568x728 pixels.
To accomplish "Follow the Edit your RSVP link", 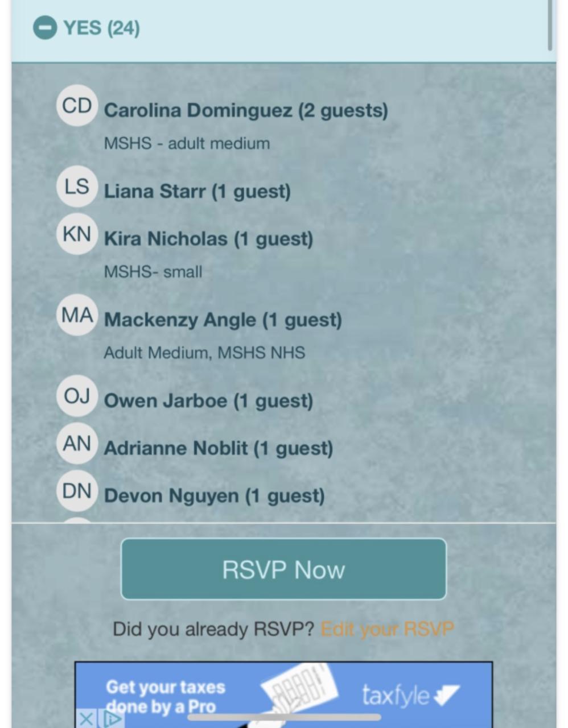I will pos(387,629).
